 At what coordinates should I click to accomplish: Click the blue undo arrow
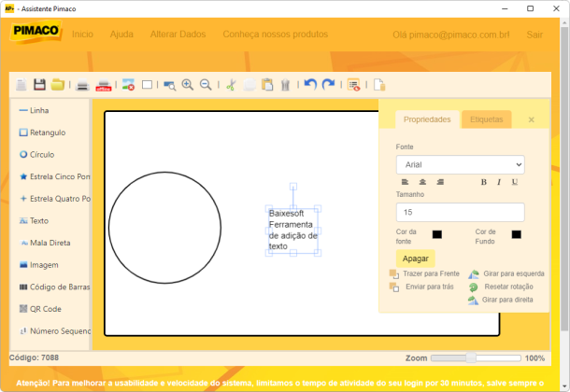[x=310, y=84]
